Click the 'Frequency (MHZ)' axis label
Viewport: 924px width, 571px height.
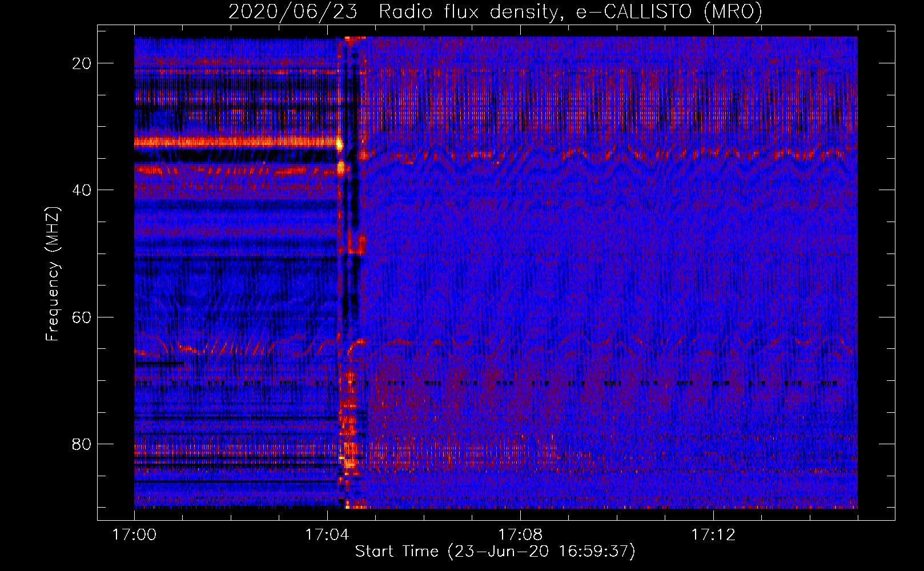(53, 274)
